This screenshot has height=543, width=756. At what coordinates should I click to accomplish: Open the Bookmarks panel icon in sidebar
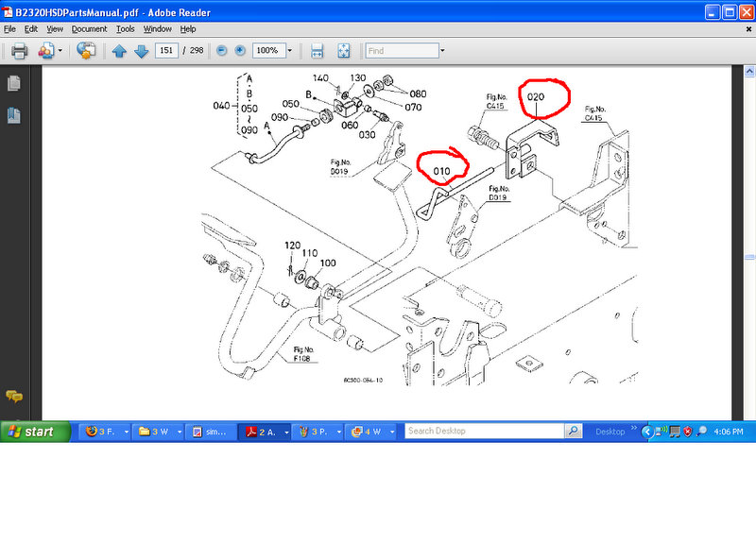(14, 115)
